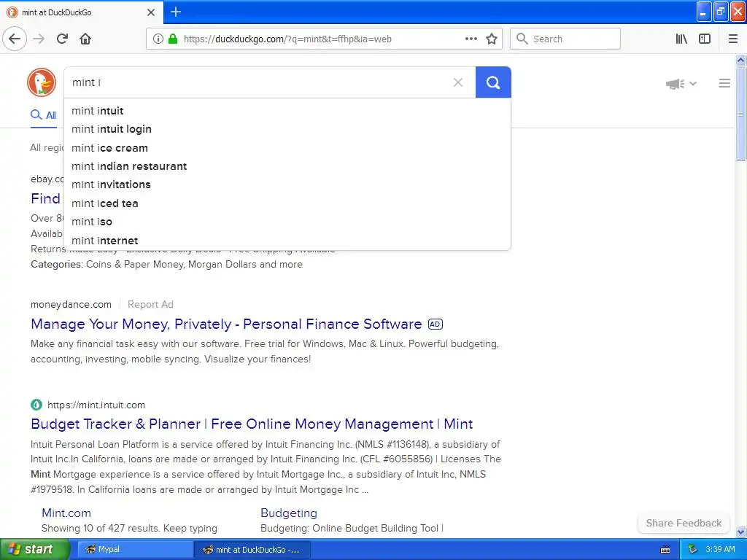Click the 3:39 AM clock
Screen dimensions: 747x560
point(720,550)
